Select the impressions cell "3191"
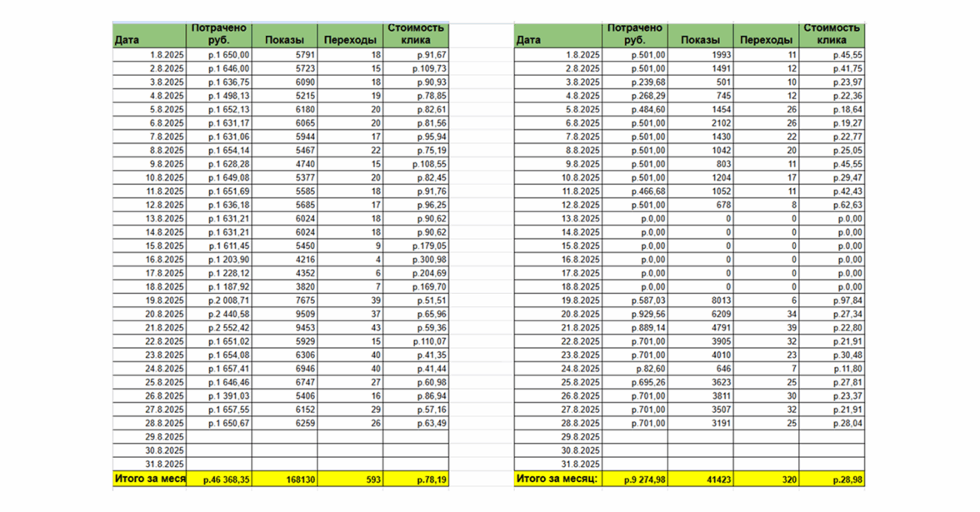Viewport: 980px width, 512px height. 700,423
